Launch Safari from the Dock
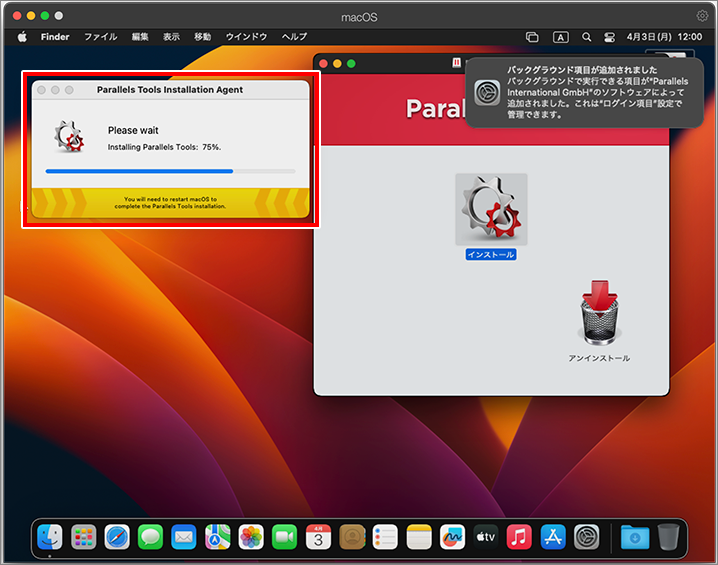Viewport: 718px width, 565px height. pos(117,537)
